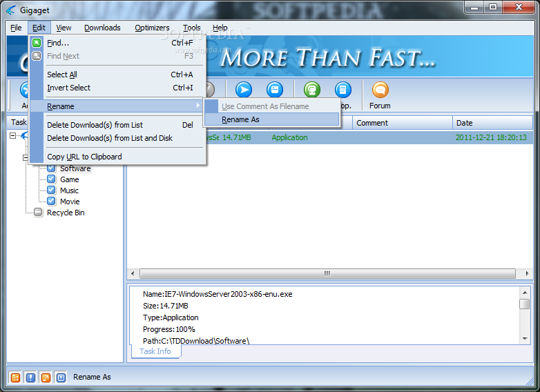Image resolution: width=540 pixels, height=392 pixels.
Task: Open the Optimizers menu
Action: (x=152, y=28)
